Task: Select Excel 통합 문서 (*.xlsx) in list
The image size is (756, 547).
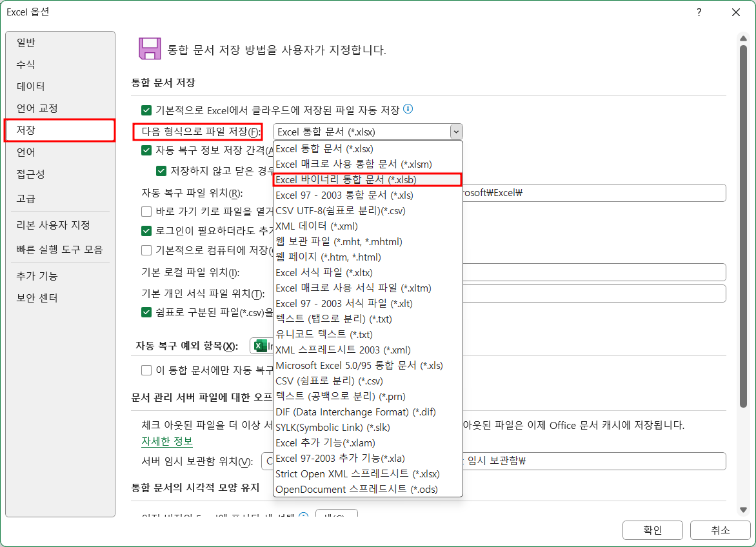Action: pyautogui.click(x=368, y=149)
